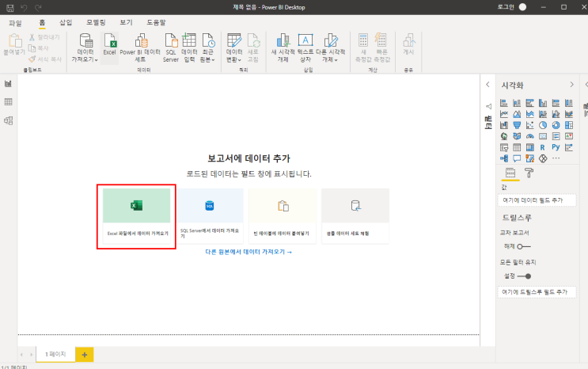This screenshot has width=588, height=369.
Task: Open the 파일 menu tab
Action: coord(15,23)
